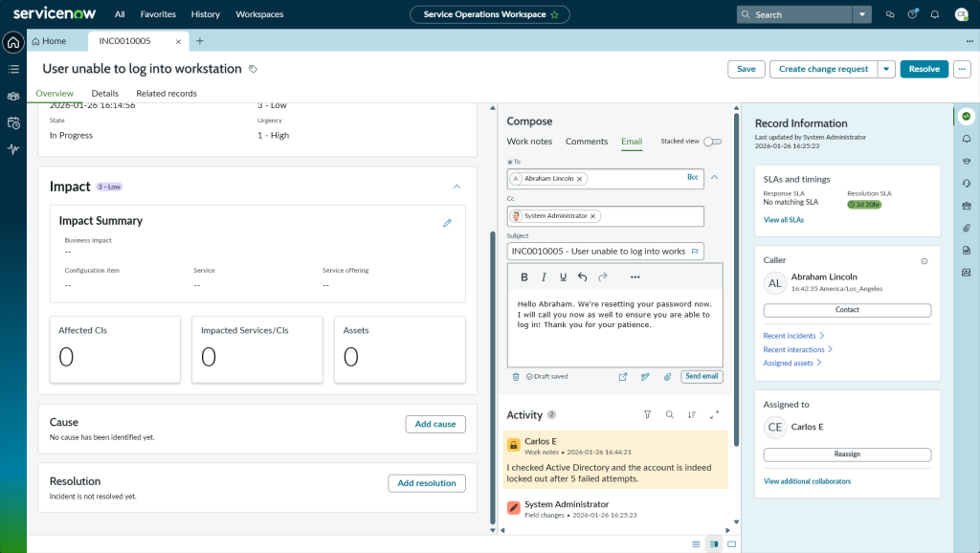The width and height of the screenshot is (980, 553).
Task: Remove Abraham Lincoln from To field
Action: tap(580, 179)
